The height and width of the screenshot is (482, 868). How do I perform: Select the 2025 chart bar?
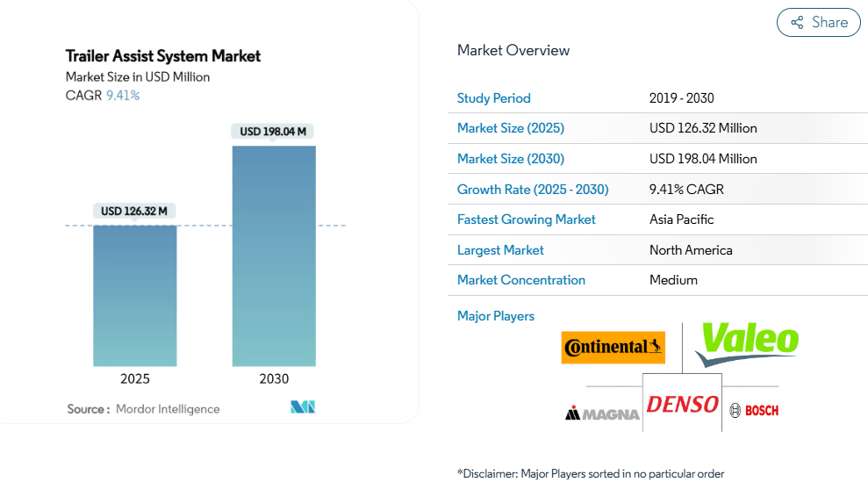(x=135, y=296)
